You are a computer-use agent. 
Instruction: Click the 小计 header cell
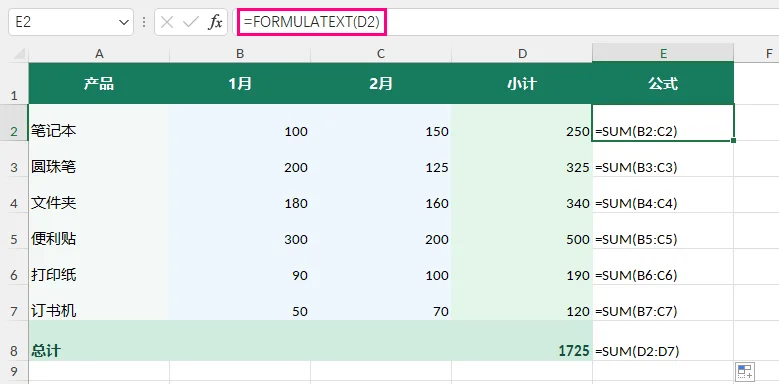tap(522, 83)
